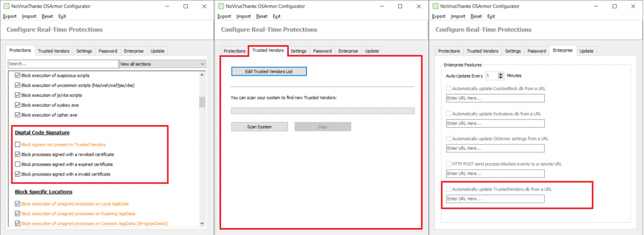The width and height of the screenshot is (644, 235).
Task: Open Export menu in left window
Action: point(10,16)
